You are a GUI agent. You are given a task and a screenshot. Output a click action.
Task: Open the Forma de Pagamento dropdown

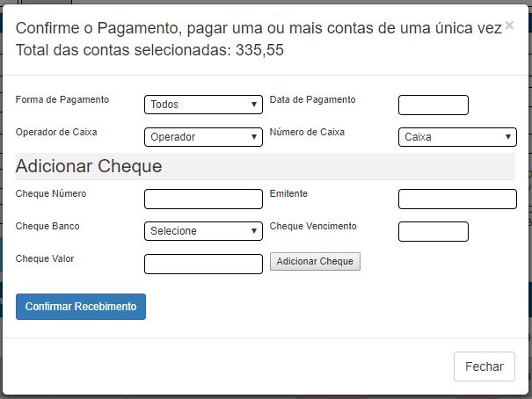click(203, 105)
